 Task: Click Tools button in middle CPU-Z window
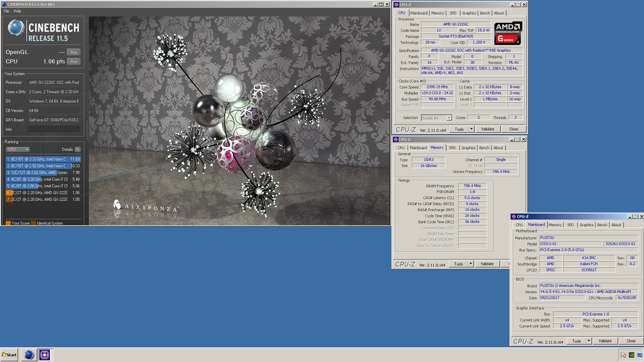coord(459,264)
